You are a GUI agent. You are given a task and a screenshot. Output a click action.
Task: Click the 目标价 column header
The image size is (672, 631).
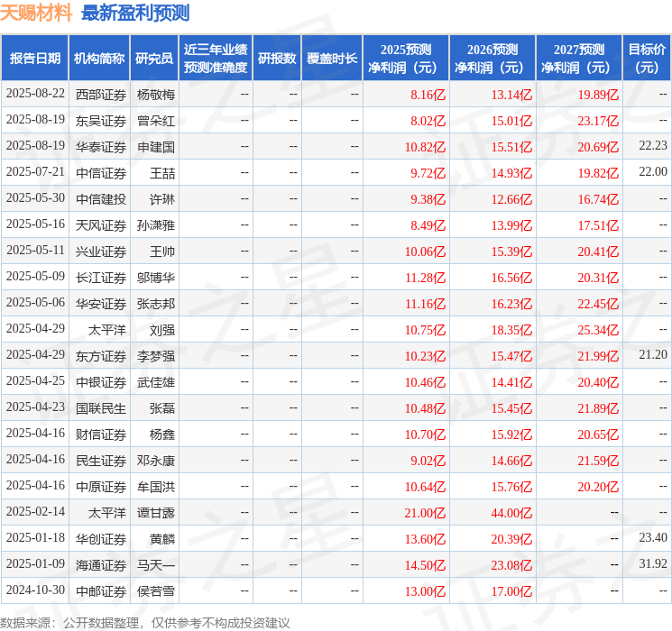point(647,59)
